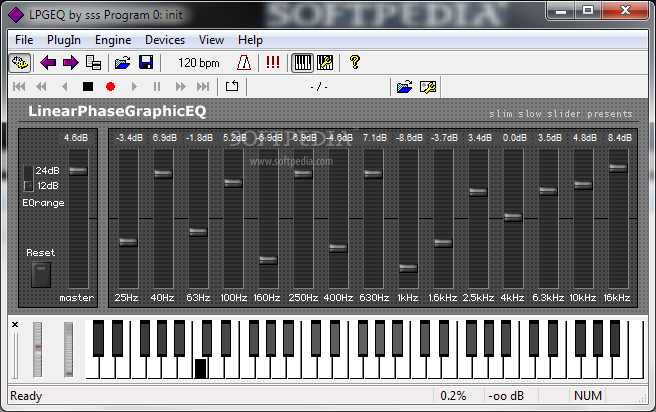
Task: Open the Engine menu
Action: pos(113,40)
